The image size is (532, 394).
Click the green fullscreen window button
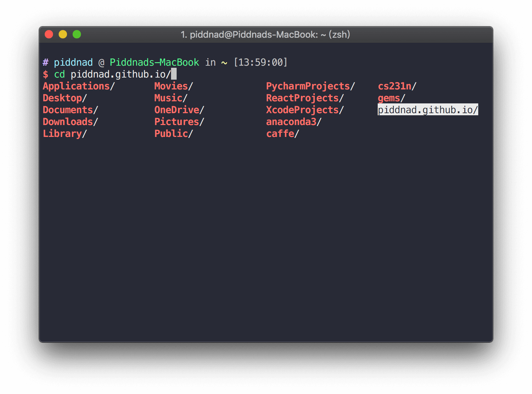pyautogui.click(x=77, y=34)
